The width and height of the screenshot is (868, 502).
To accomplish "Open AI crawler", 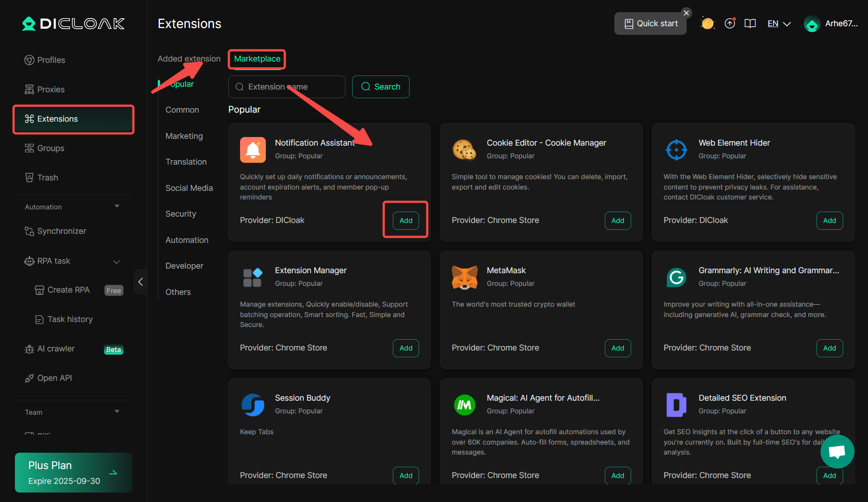I will [50, 349].
